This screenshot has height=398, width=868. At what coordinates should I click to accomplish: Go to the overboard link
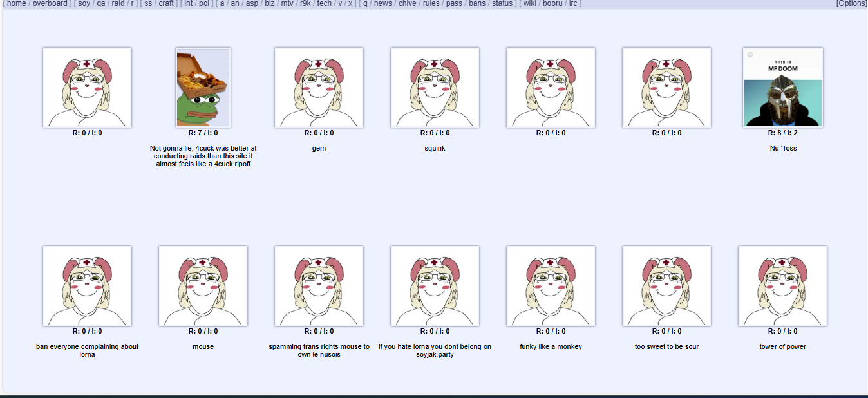[x=50, y=3]
